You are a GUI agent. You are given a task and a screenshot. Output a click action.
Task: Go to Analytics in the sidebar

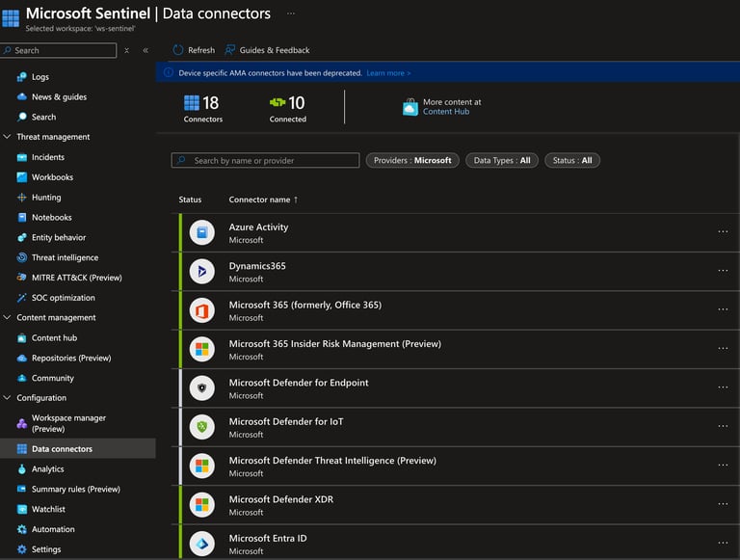[47, 468]
